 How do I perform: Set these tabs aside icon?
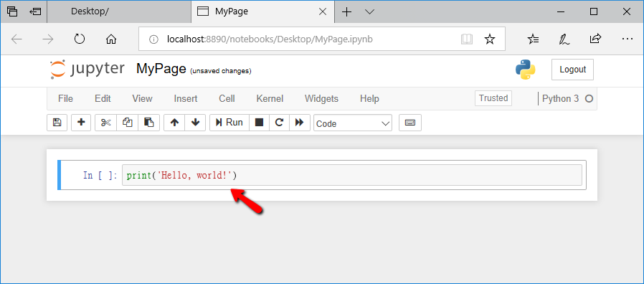36,11
